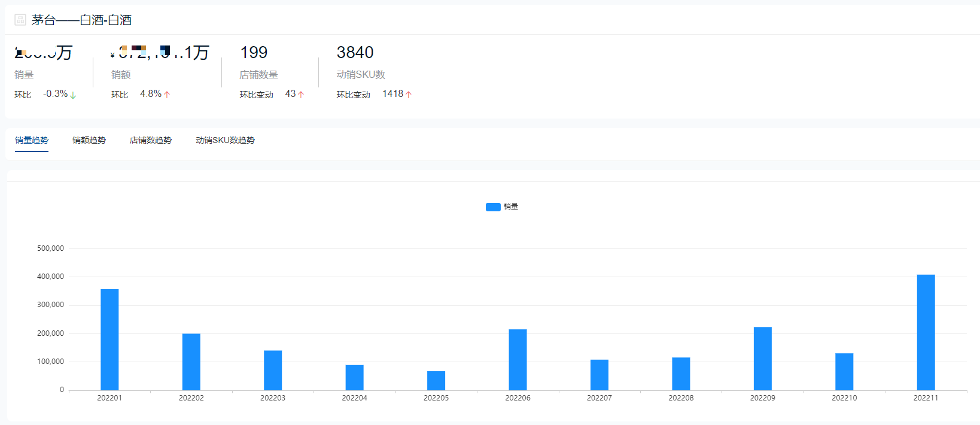Screen dimensions: 980x425
Task: Click the down arrow next to -0.3%
Action: (73, 95)
